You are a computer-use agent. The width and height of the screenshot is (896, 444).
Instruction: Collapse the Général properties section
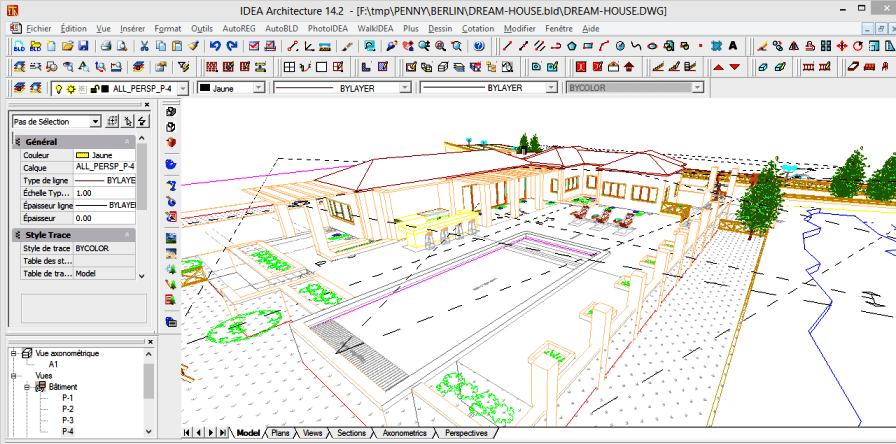(126, 142)
